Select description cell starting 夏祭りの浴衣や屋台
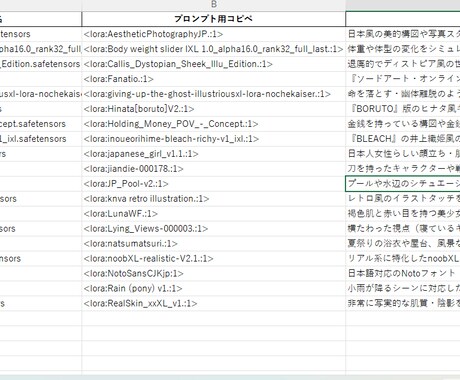The image size is (460, 380). (403, 244)
